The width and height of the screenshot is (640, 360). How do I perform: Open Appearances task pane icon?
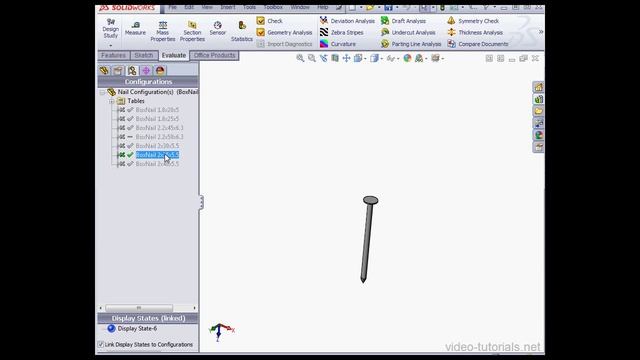[538, 135]
